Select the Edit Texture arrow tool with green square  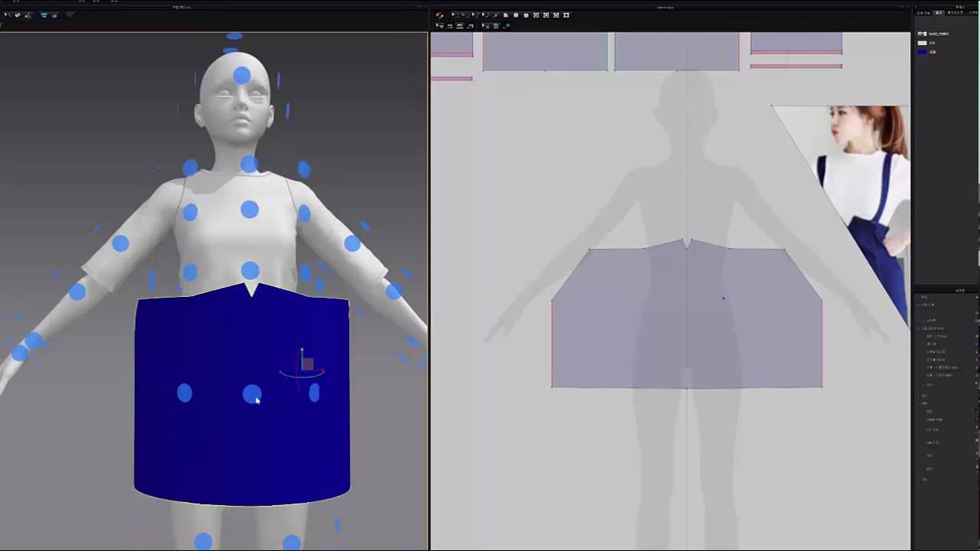coord(485,26)
